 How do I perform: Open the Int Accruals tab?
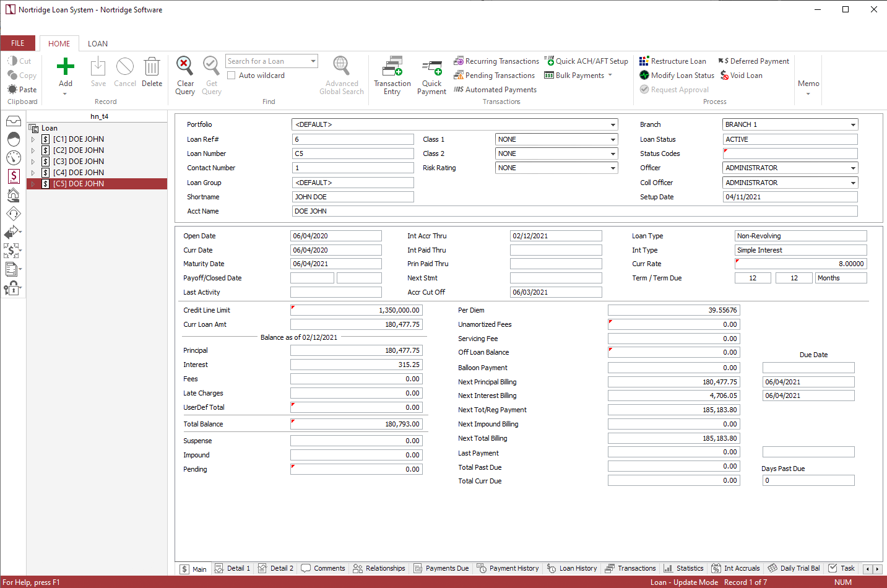736,568
